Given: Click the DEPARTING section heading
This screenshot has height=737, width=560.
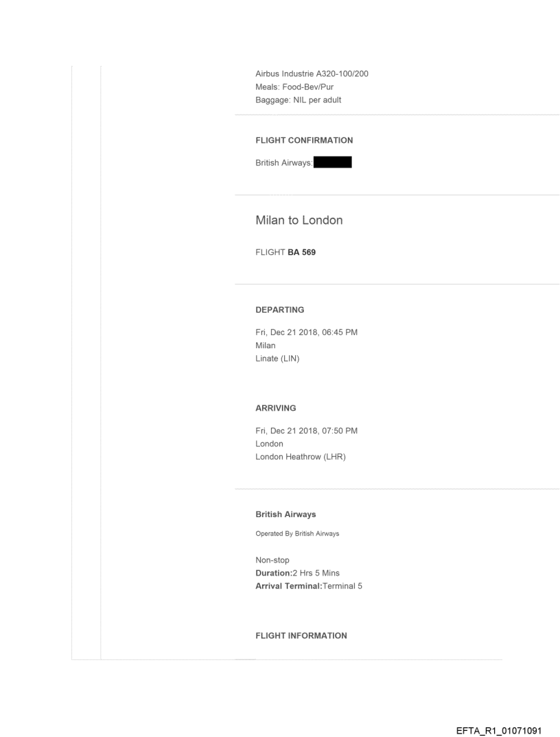Looking at the screenshot, I should (279, 310).
